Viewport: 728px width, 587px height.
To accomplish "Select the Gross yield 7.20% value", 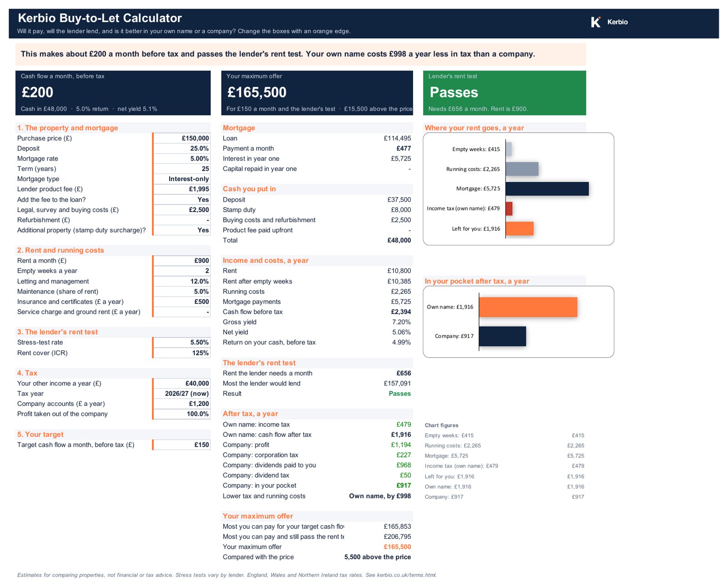I will (x=401, y=322).
